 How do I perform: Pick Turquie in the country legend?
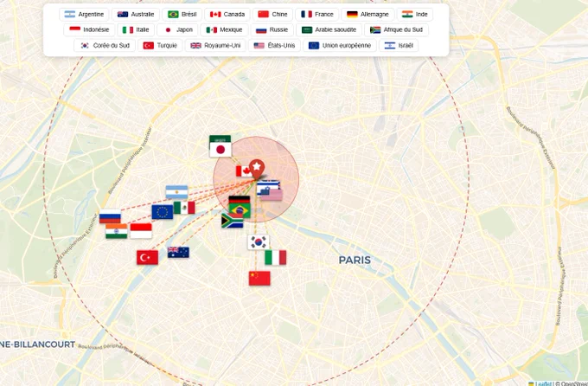(x=160, y=45)
